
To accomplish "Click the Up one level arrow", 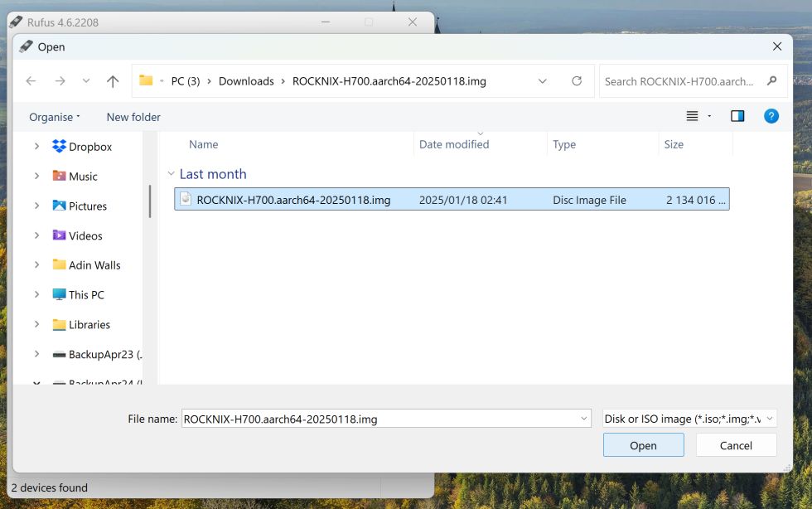I will (113, 81).
